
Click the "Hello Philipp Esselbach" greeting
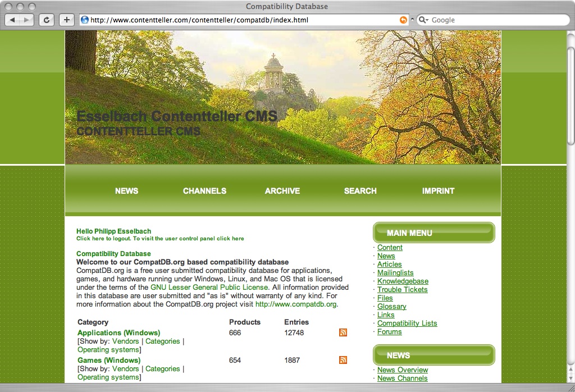[x=113, y=231]
